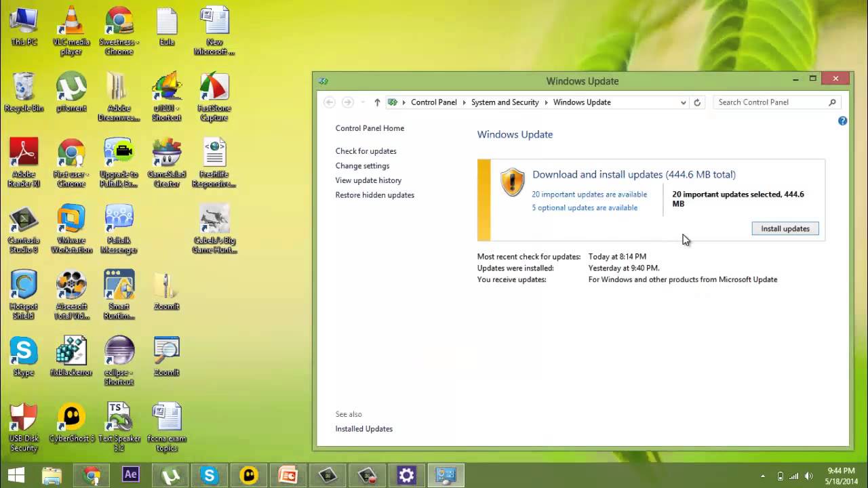
Task: Click Restore hidden updates link
Action: (374, 195)
